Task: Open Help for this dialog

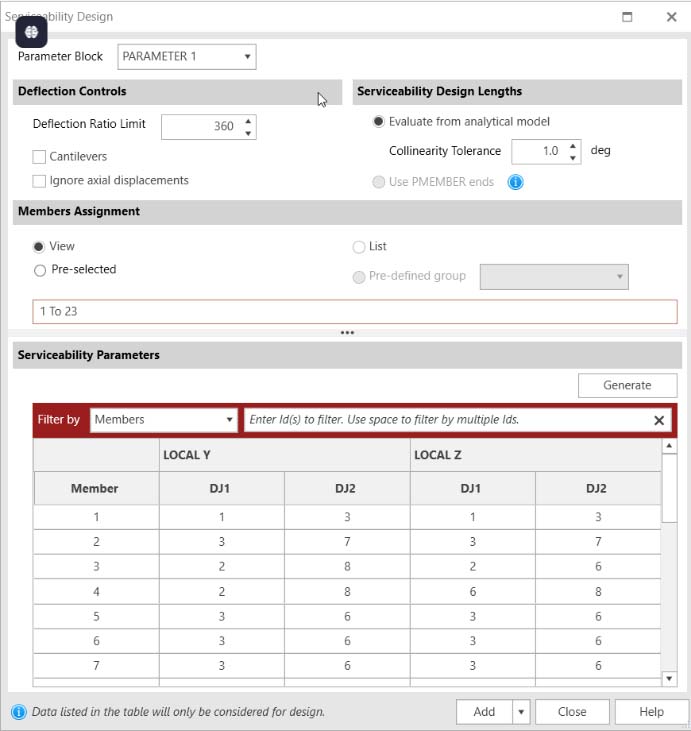Action: coord(651,712)
